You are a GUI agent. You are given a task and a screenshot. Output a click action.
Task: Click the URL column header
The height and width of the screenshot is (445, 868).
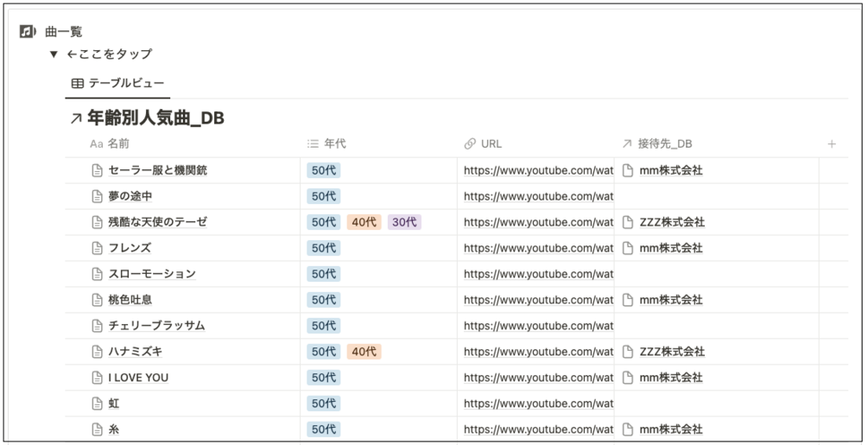491,144
